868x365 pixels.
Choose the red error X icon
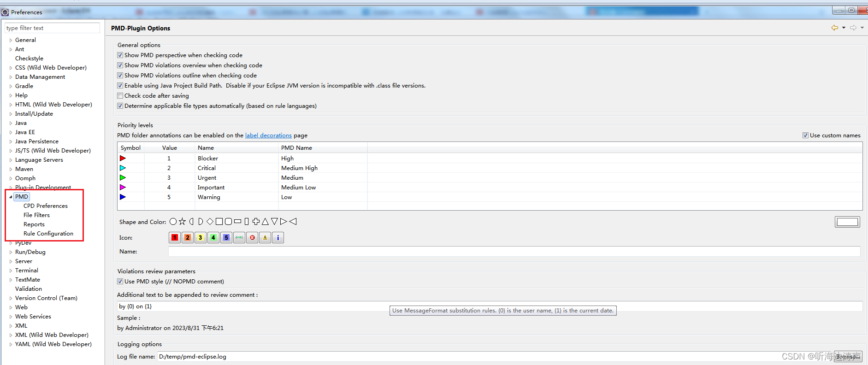click(x=252, y=237)
